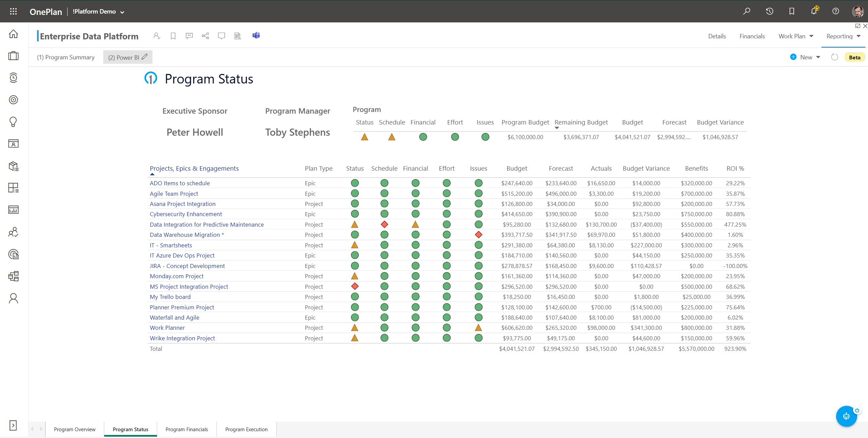Open the chat conversation icon near the plan title

[189, 36]
